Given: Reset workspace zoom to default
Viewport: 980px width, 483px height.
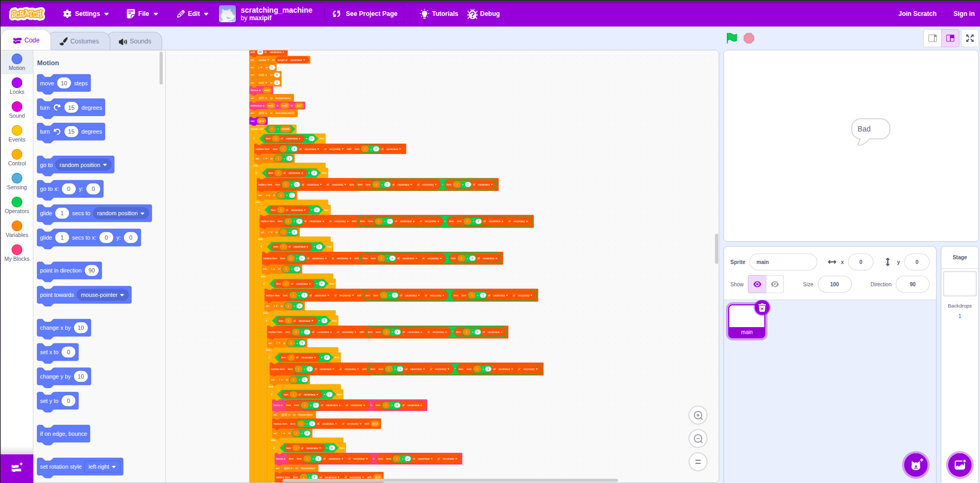Looking at the screenshot, I should [698, 462].
